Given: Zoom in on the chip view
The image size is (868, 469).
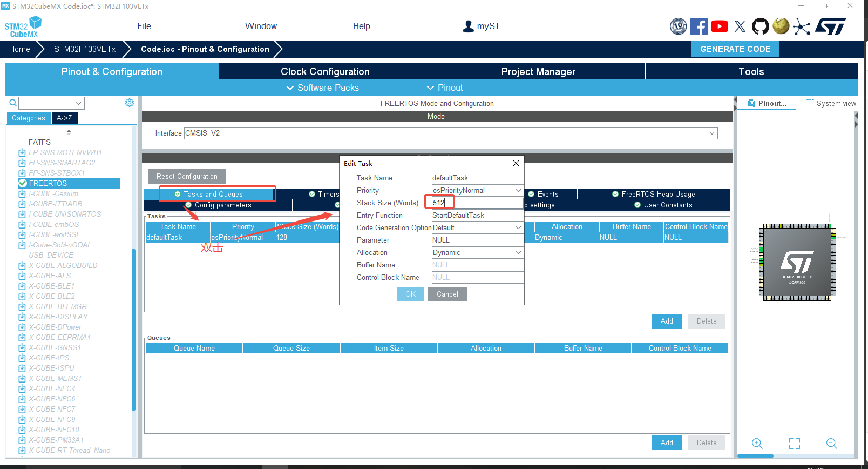Looking at the screenshot, I should 757,444.
